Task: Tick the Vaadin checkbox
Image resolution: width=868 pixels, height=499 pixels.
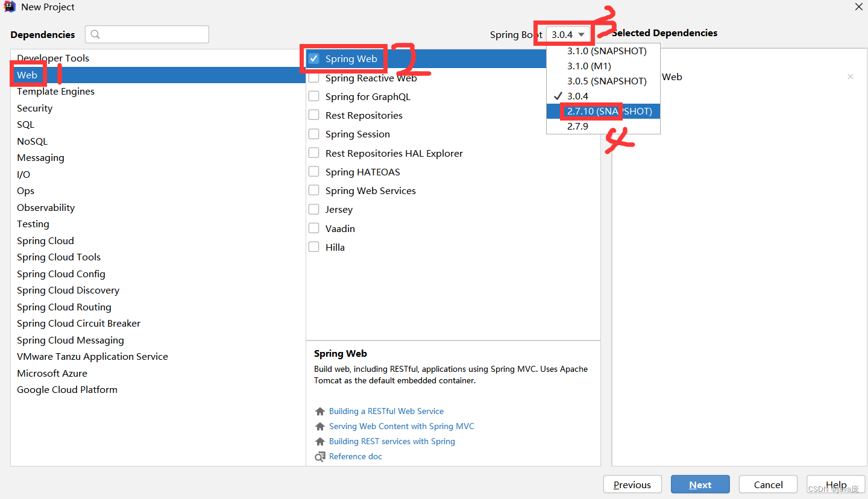Action: [x=313, y=228]
